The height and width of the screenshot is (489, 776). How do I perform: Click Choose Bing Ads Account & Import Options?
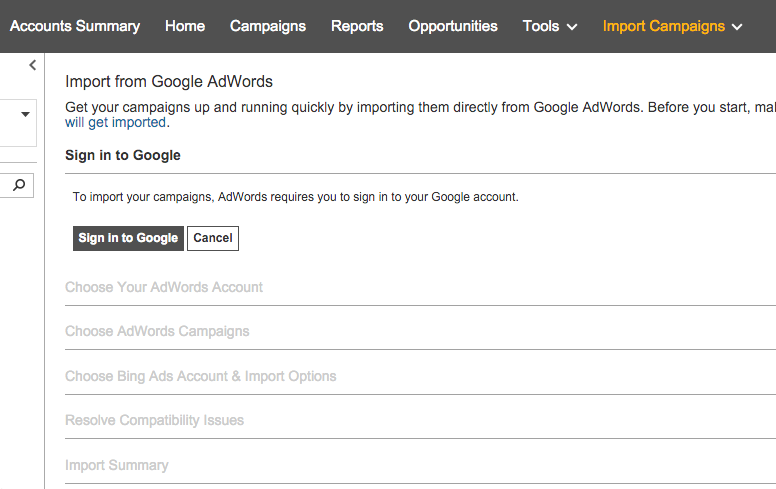tap(200, 376)
